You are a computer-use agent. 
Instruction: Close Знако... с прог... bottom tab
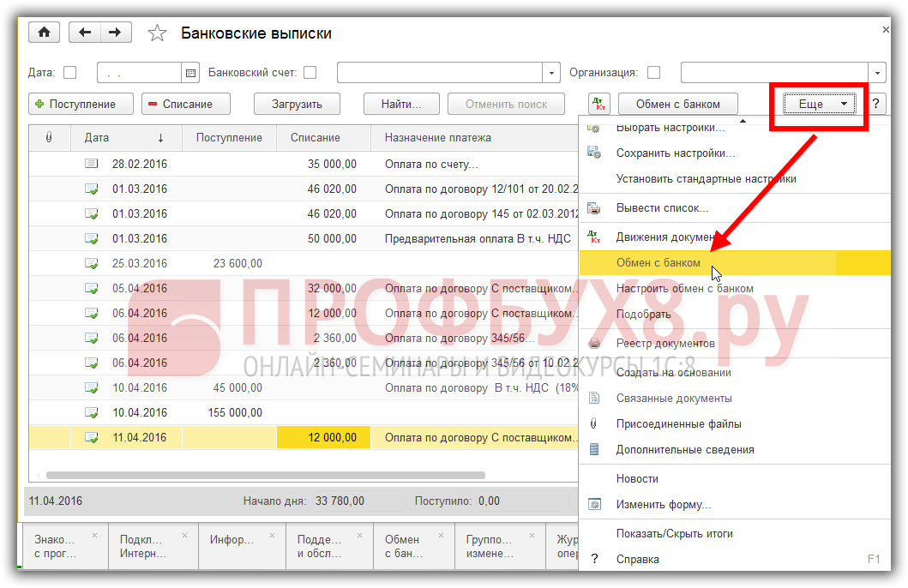pyautogui.click(x=95, y=536)
